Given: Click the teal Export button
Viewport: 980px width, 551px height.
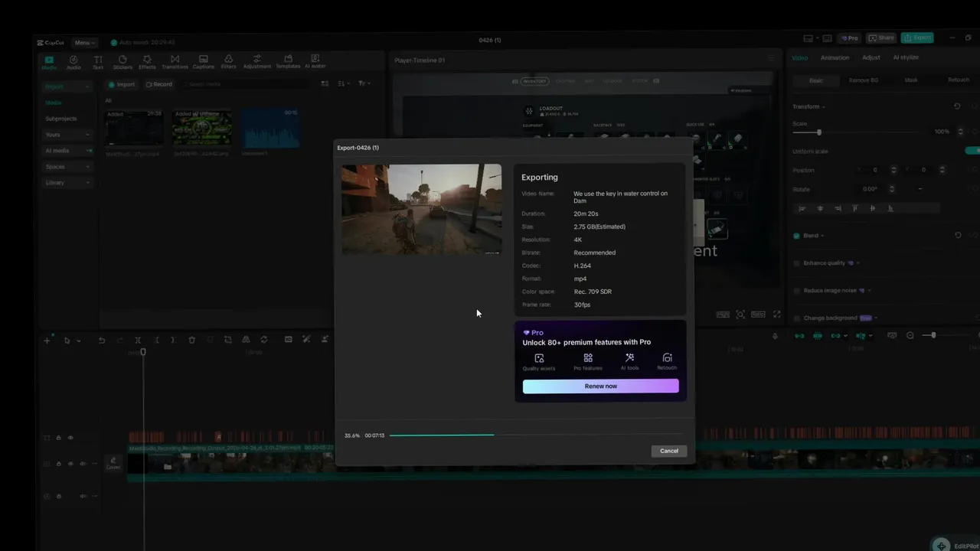Looking at the screenshot, I should (x=917, y=37).
